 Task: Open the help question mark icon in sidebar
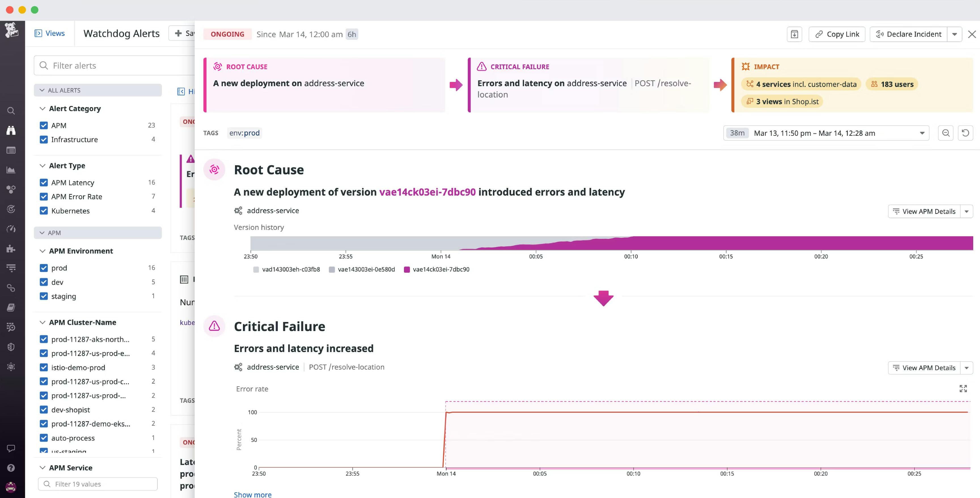point(11,468)
